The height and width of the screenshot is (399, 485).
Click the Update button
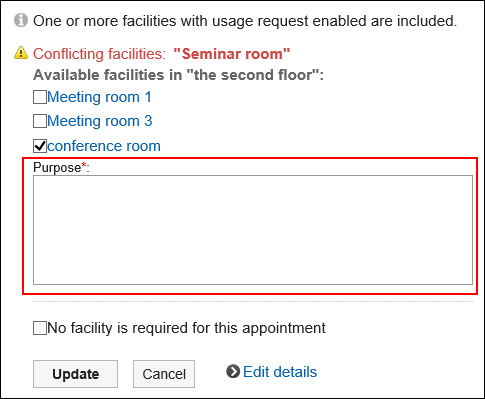click(x=75, y=374)
